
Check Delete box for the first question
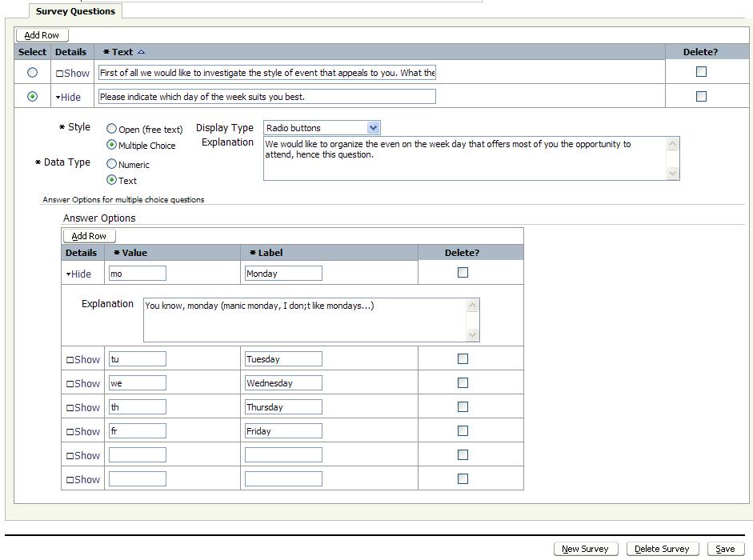[x=701, y=71]
